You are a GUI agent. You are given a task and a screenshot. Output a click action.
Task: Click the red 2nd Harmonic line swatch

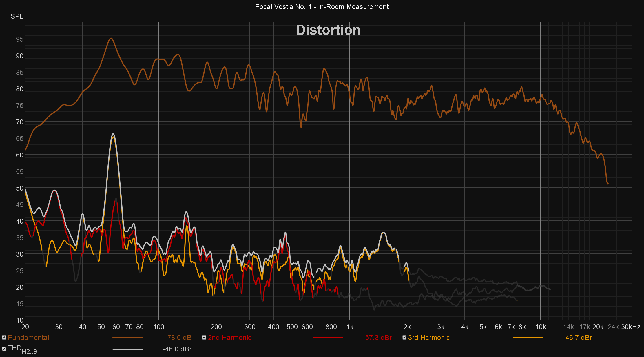328,338
